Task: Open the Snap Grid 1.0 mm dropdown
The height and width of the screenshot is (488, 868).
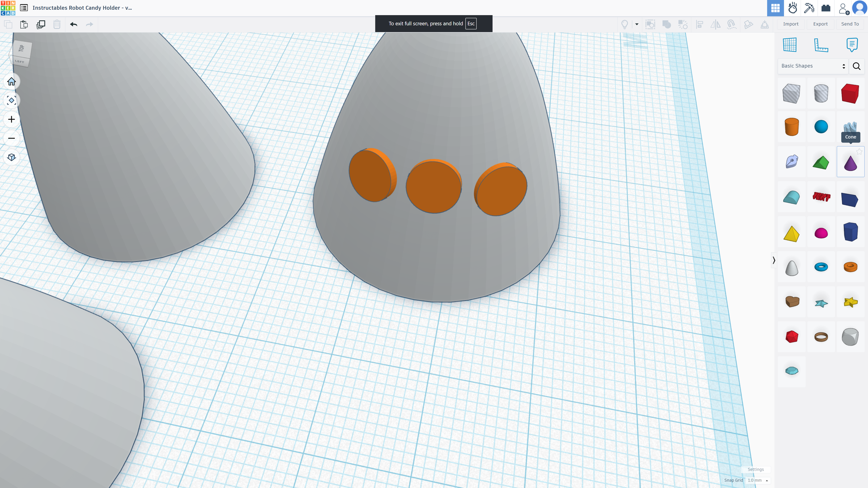Action: (x=758, y=480)
